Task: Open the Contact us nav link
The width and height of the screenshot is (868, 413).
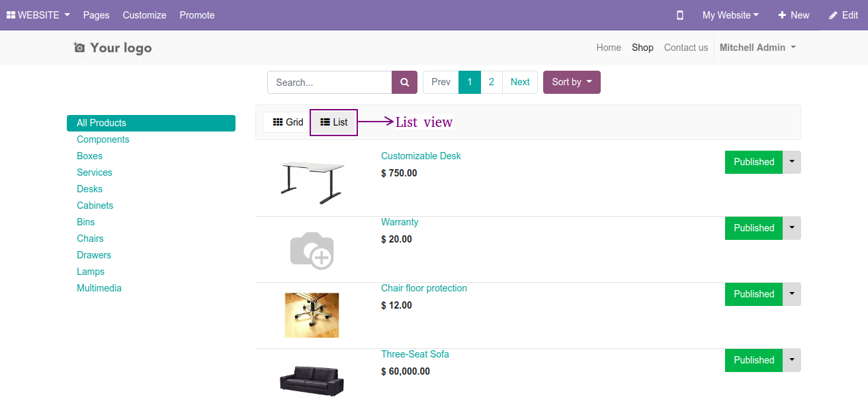Action: pos(686,48)
